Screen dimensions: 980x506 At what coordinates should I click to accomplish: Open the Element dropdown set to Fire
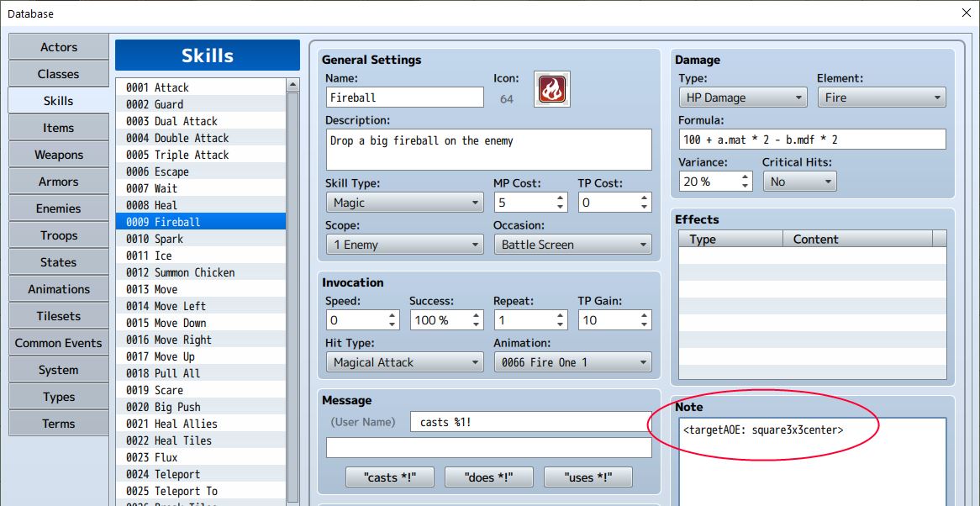click(881, 97)
